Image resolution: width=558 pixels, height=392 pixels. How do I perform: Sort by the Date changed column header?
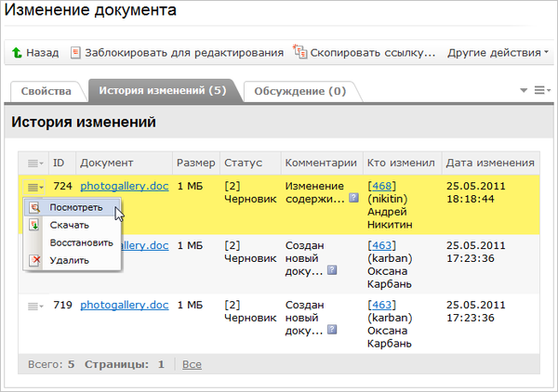[x=490, y=163]
